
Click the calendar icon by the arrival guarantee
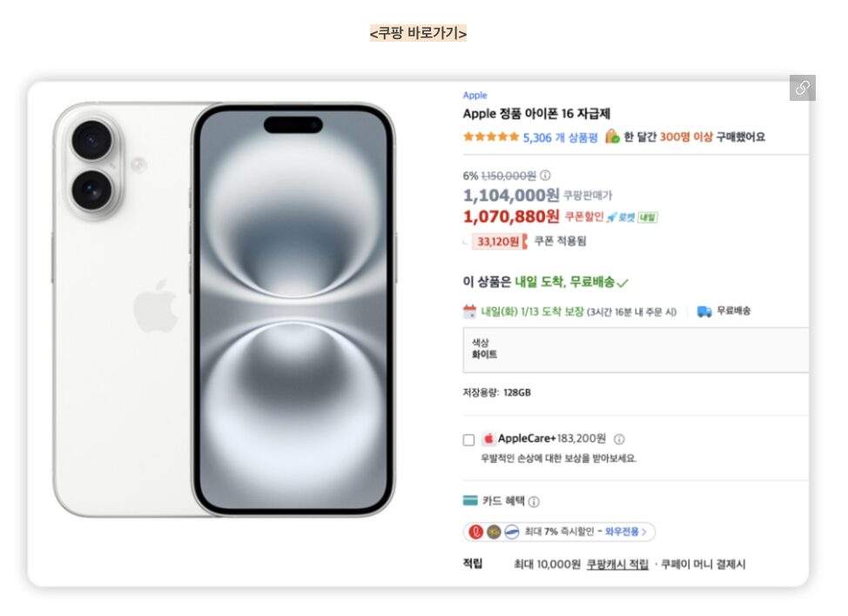pyautogui.click(x=470, y=311)
